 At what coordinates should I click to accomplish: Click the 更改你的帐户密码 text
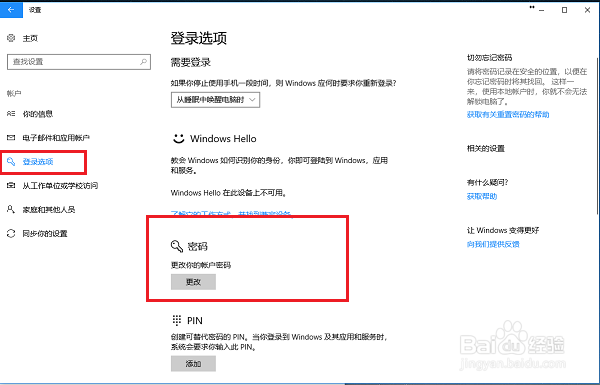tap(201, 265)
